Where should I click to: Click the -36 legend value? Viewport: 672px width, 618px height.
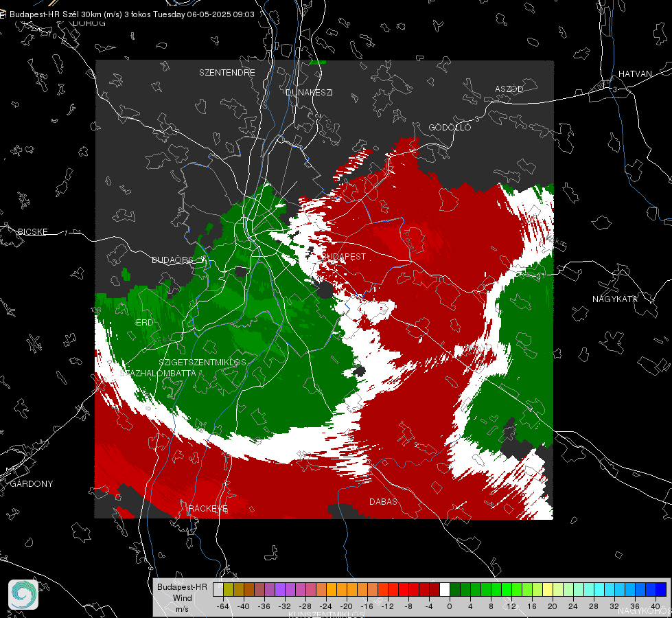pos(264,606)
